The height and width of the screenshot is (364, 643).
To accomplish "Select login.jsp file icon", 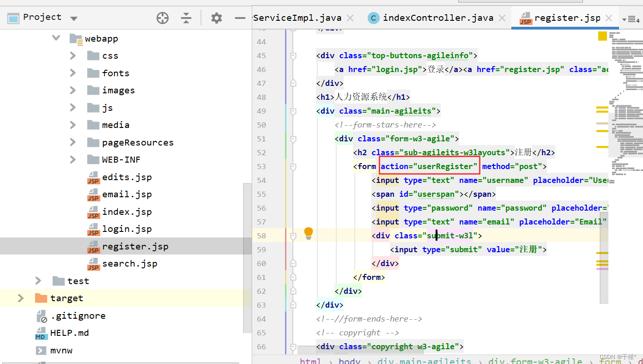I will (94, 230).
